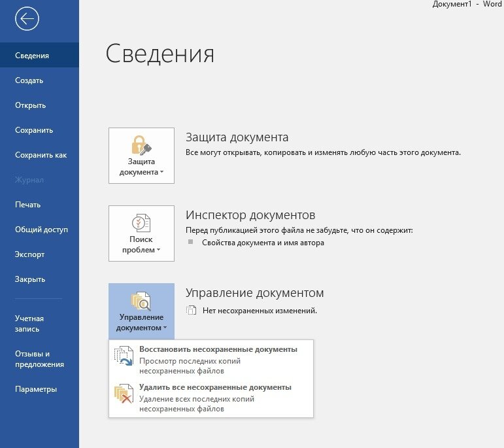Open Сохранить как in the sidebar
504x448 pixels.
click(x=39, y=155)
